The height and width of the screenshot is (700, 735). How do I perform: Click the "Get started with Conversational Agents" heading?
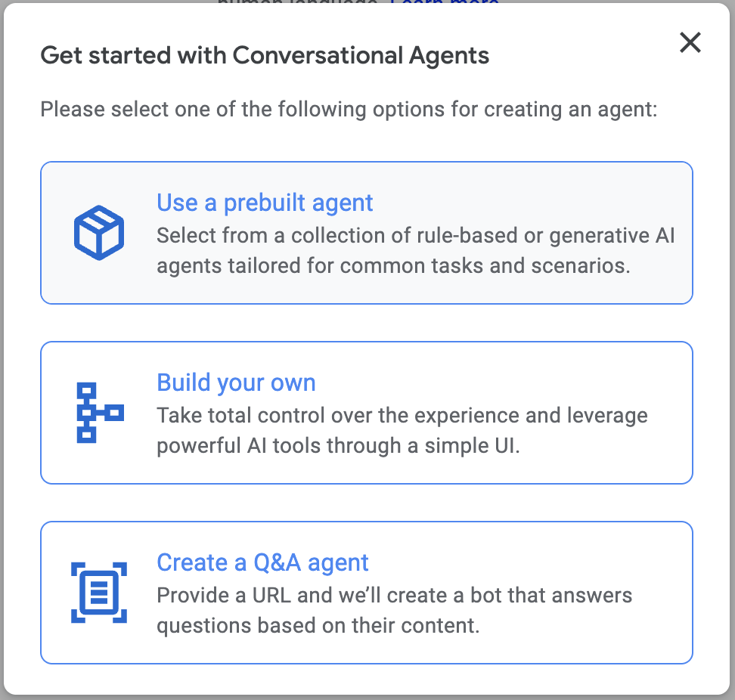point(265,55)
